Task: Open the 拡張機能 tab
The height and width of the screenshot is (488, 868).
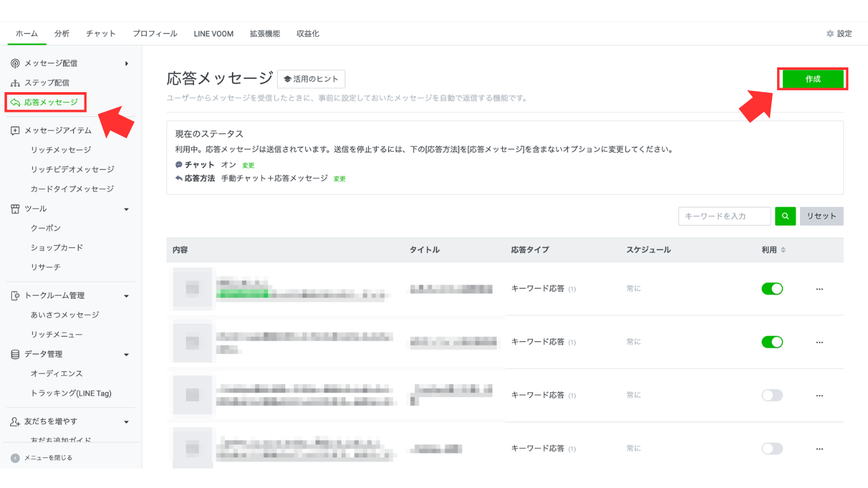Action: pos(265,34)
